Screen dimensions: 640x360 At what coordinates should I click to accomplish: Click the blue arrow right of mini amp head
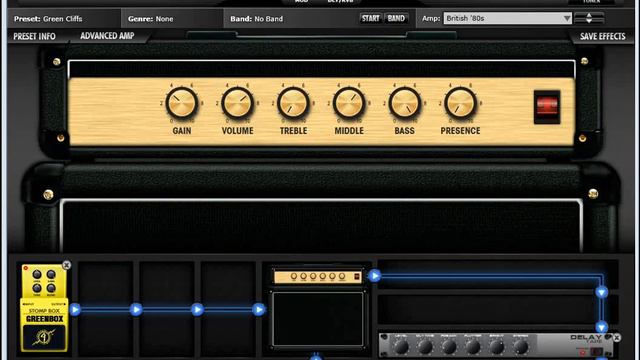[x=375, y=276]
